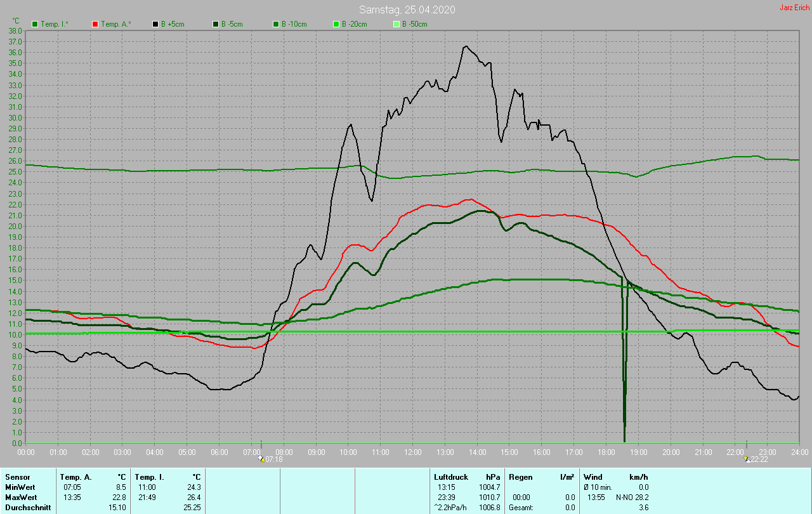Click the 'Temp. I.' column header
Screen dimensions: 812x514
150,477
